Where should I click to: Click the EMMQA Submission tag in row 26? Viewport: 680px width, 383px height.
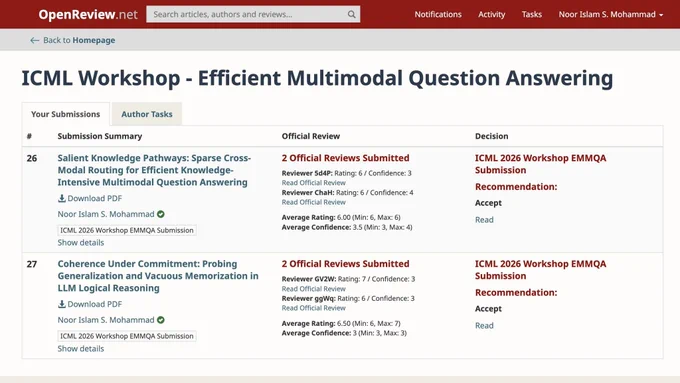(x=127, y=230)
